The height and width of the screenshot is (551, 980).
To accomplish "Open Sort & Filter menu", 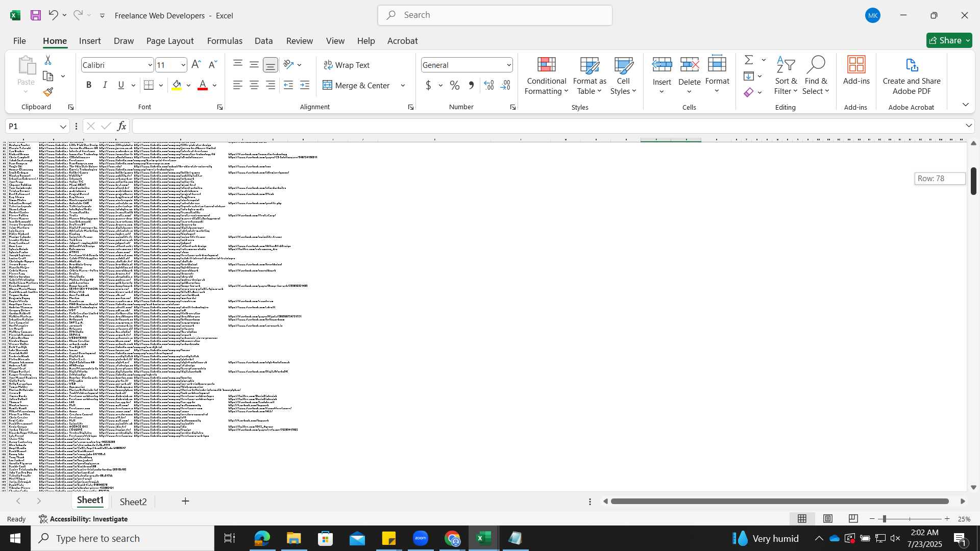I will click(786, 76).
